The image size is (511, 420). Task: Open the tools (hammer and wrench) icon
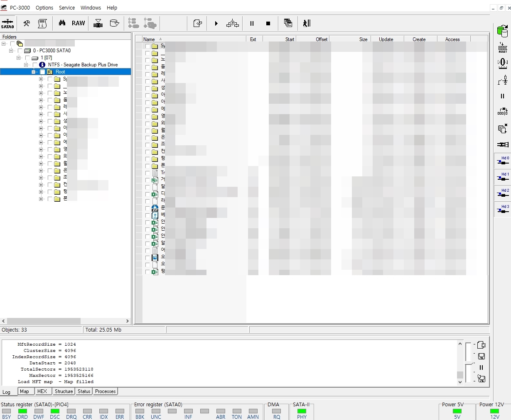click(27, 23)
